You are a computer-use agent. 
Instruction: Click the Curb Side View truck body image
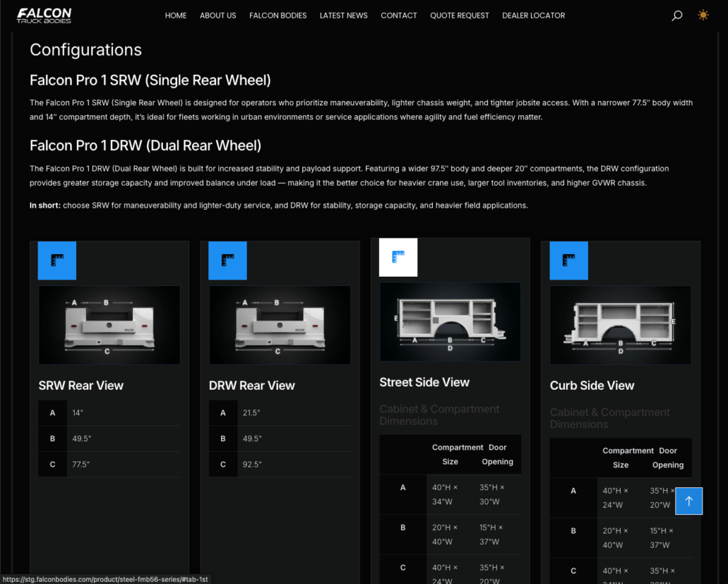(620, 325)
